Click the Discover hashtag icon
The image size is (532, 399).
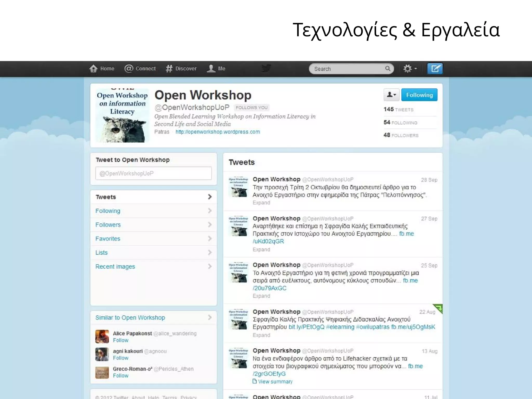[169, 69]
